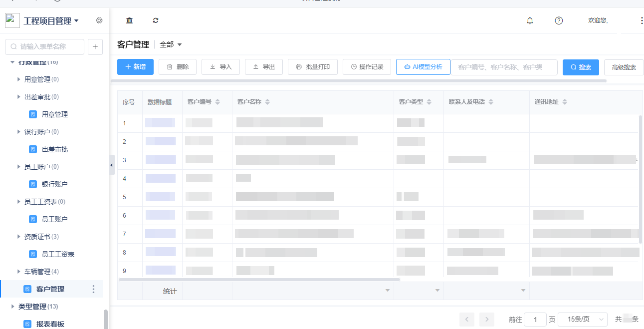Expand the 员工账户 (0) folder
644x329 pixels.
tap(18, 167)
